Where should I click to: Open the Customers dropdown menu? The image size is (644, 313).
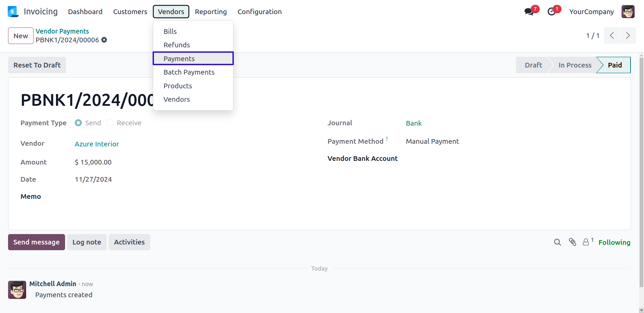click(130, 12)
